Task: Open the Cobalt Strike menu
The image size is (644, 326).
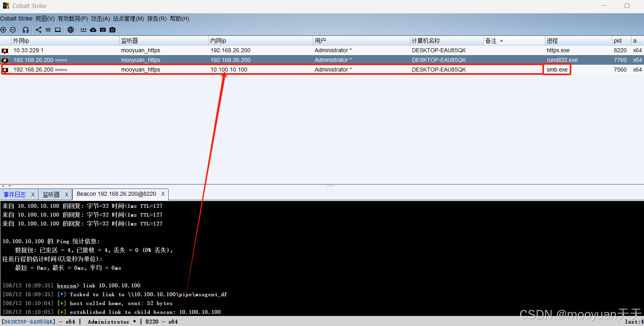Action: click(16, 18)
